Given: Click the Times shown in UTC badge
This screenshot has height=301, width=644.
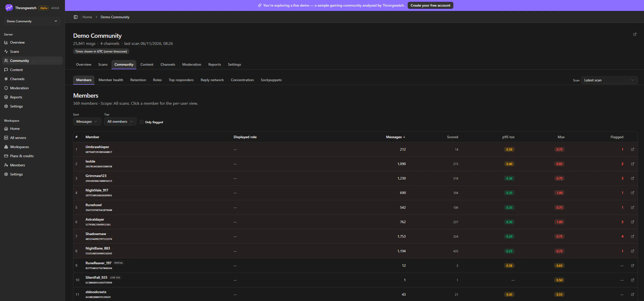Looking at the screenshot, I should (101, 51).
